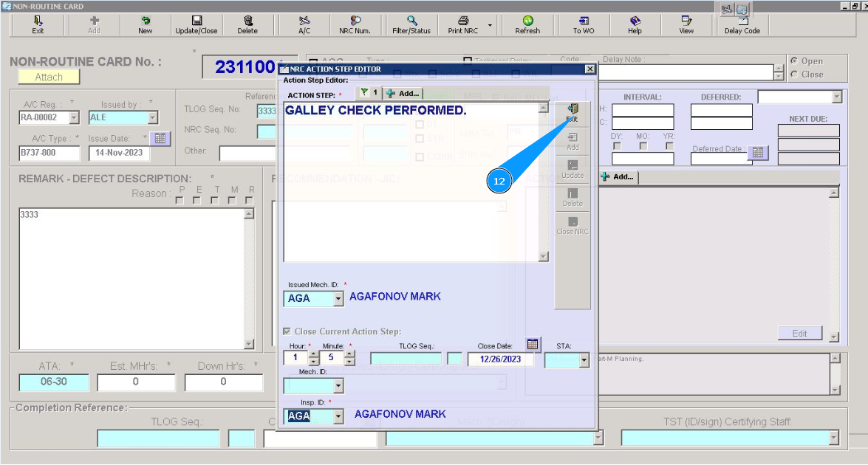Image resolution: width=868 pixels, height=465 pixels.
Task: Expand TST Certifying Staff dropdown
Action: 834,438
